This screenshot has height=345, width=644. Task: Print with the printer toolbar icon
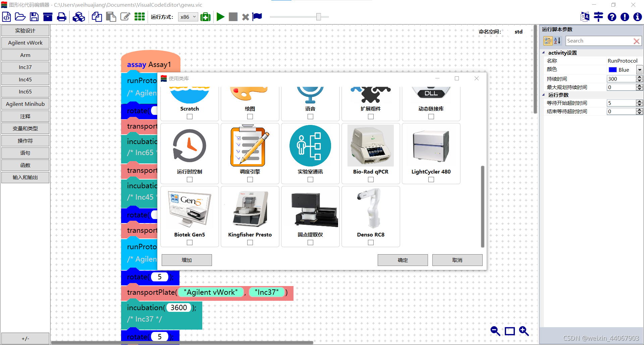coord(62,17)
